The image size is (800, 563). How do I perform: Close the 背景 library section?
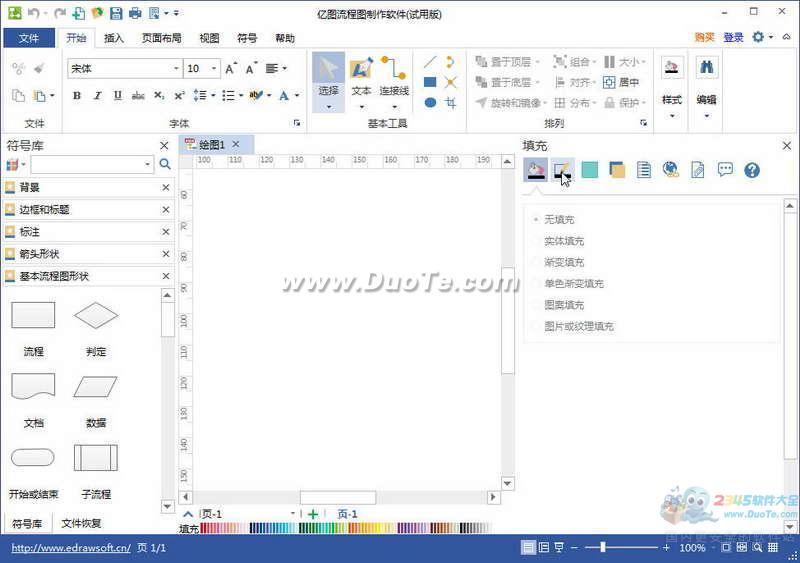[166, 187]
